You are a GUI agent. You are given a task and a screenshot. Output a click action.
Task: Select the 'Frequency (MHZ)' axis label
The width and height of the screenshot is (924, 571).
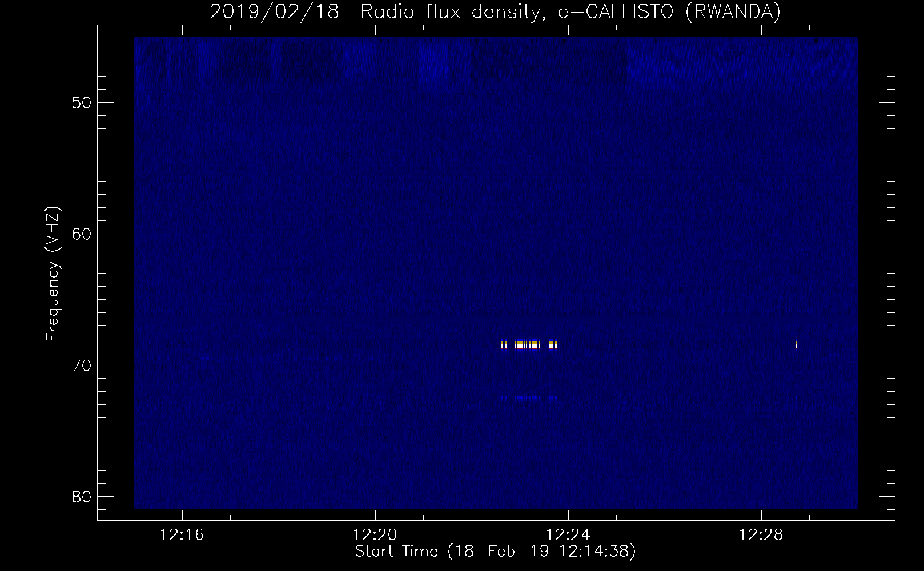(52, 274)
